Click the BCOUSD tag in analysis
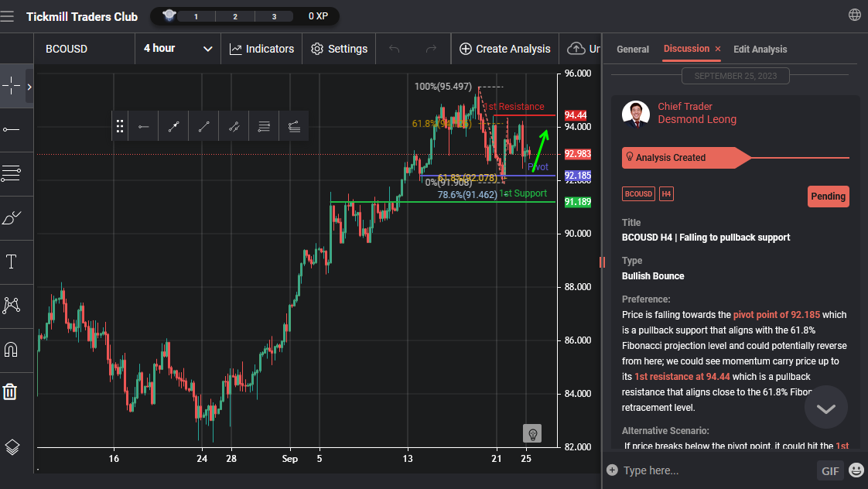This screenshot has width=868, height=489. tap(638, 194)
